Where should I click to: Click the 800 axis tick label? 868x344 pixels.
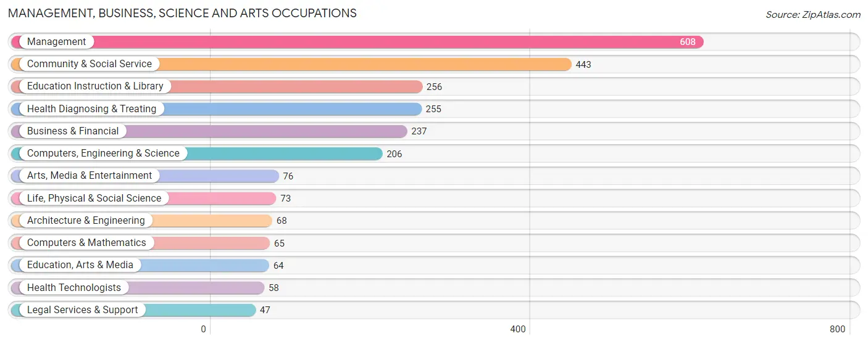(x=838, y=329)
